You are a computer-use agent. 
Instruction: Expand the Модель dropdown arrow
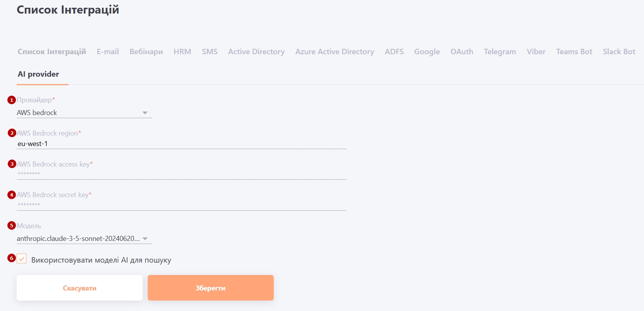(x=145, y=239)
